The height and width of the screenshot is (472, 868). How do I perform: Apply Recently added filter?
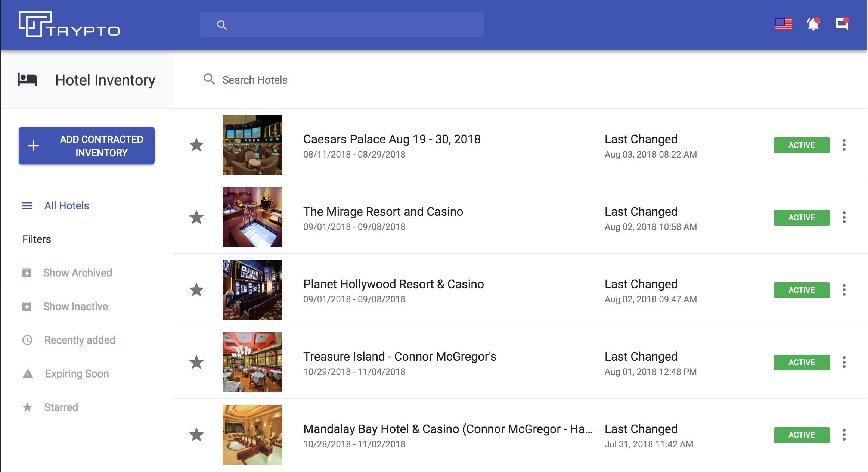(x=80, y=340)
